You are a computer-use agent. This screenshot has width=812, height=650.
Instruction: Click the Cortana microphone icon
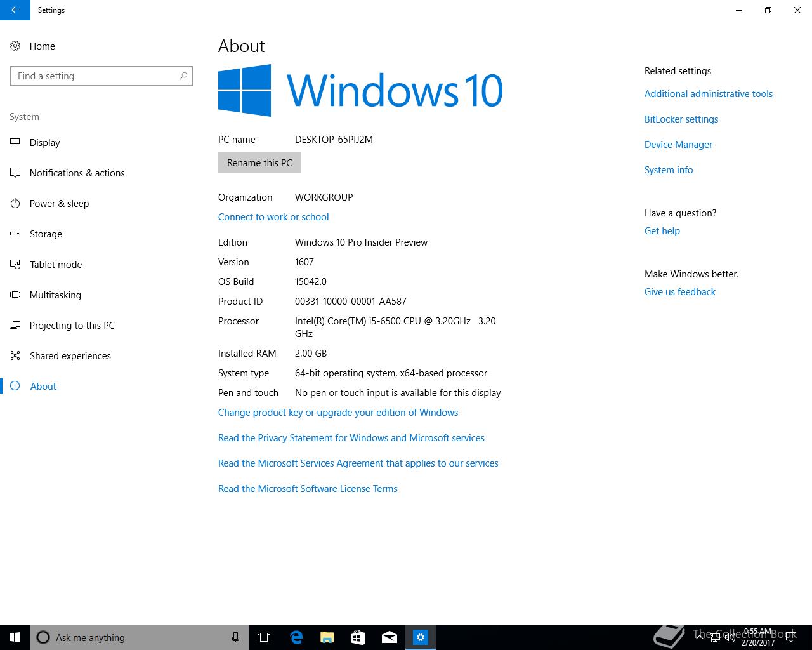point(235,637)
